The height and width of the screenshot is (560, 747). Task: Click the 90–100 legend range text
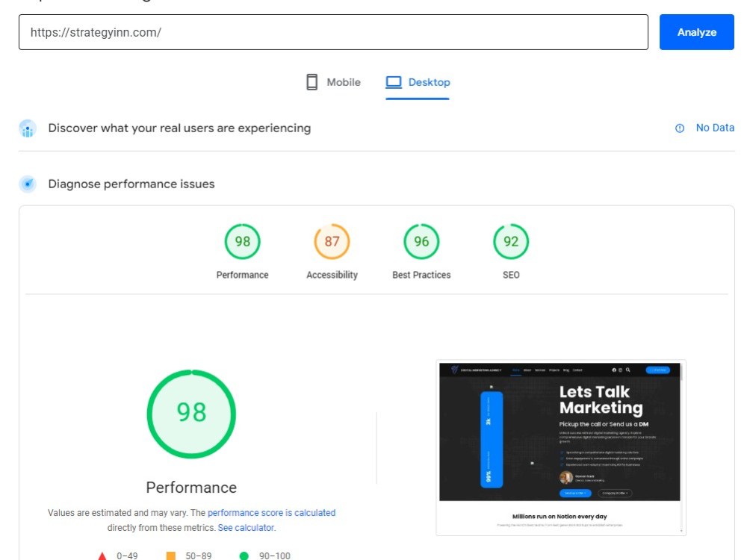click(274, 556)
